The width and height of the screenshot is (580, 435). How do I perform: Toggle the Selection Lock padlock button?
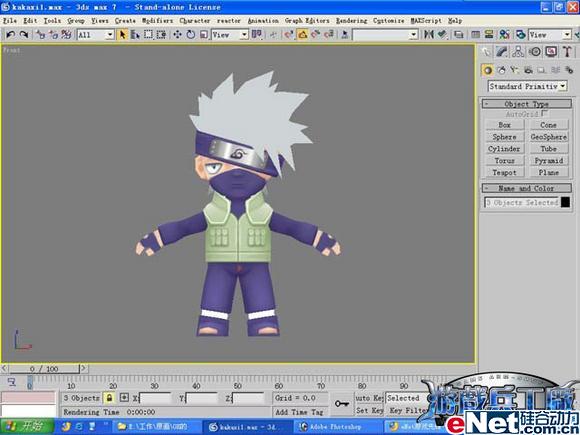[109, 398]
